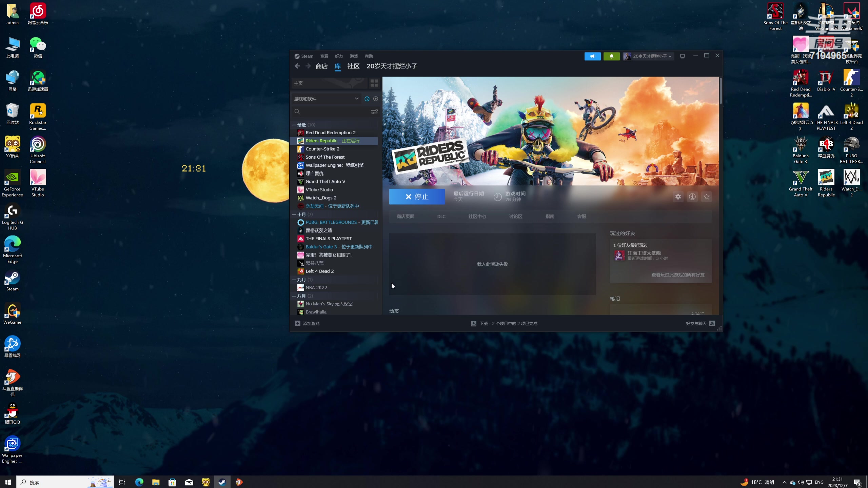The width and height of the screenshot is (868, 488).
Task: Open the 商店页面 game link
Action: click(x=405, y=216)
